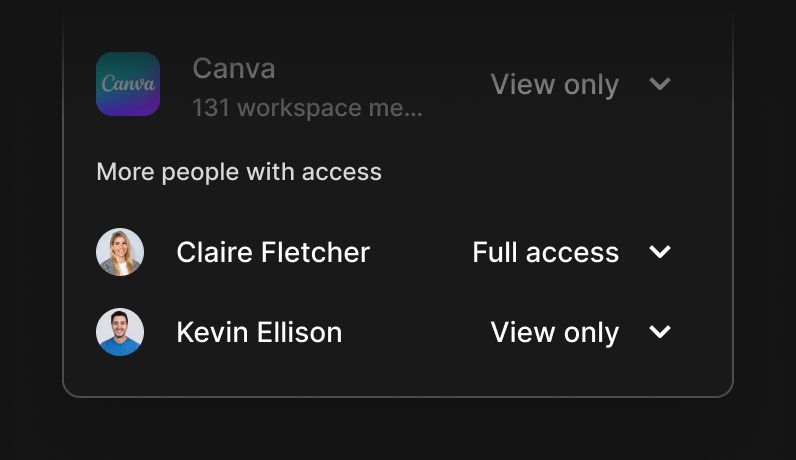Expand the chevron next to Full access
The image size is (796, 460).
coord(660,252)
